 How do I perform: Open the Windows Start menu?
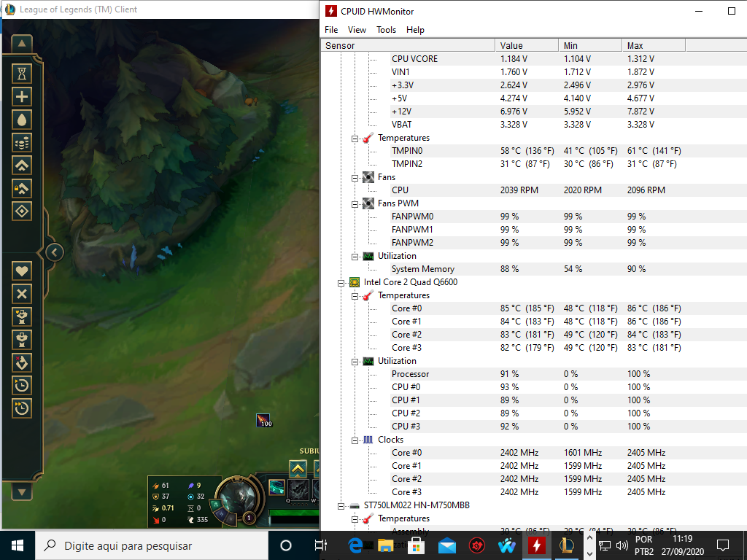18,545
